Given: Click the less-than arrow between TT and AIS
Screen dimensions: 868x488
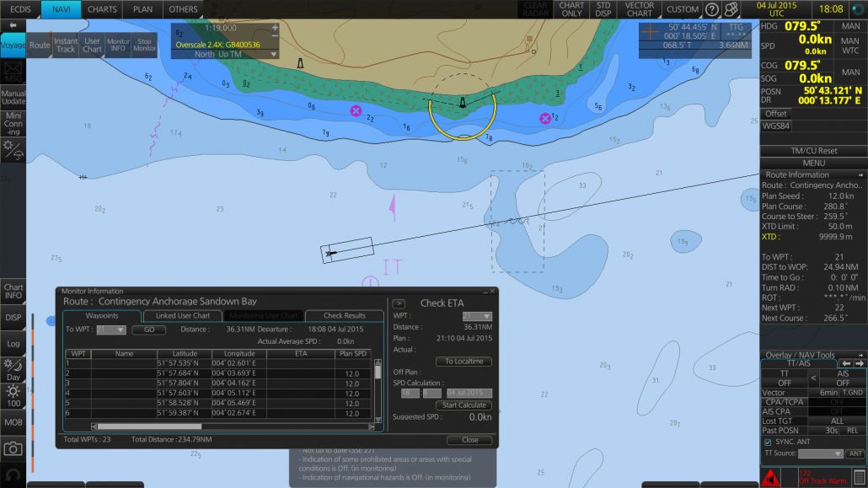Looking at the screenshot, I should coord(813,378).
